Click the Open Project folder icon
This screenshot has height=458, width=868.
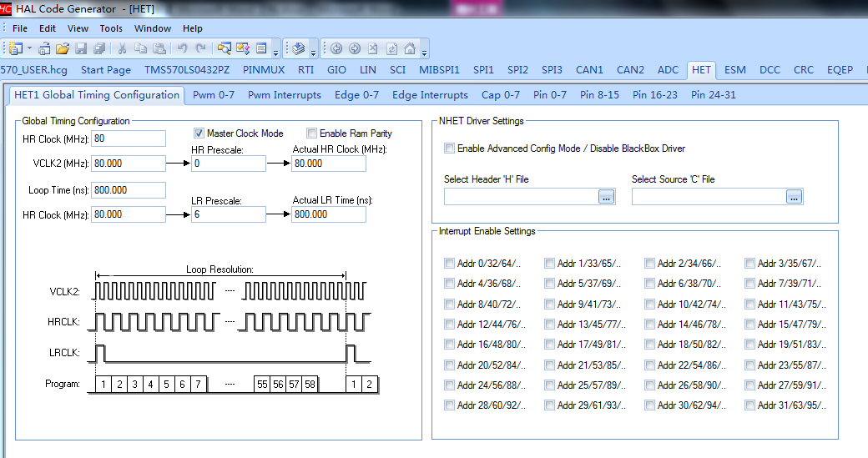pyautogui.click(x=63, y=48)
